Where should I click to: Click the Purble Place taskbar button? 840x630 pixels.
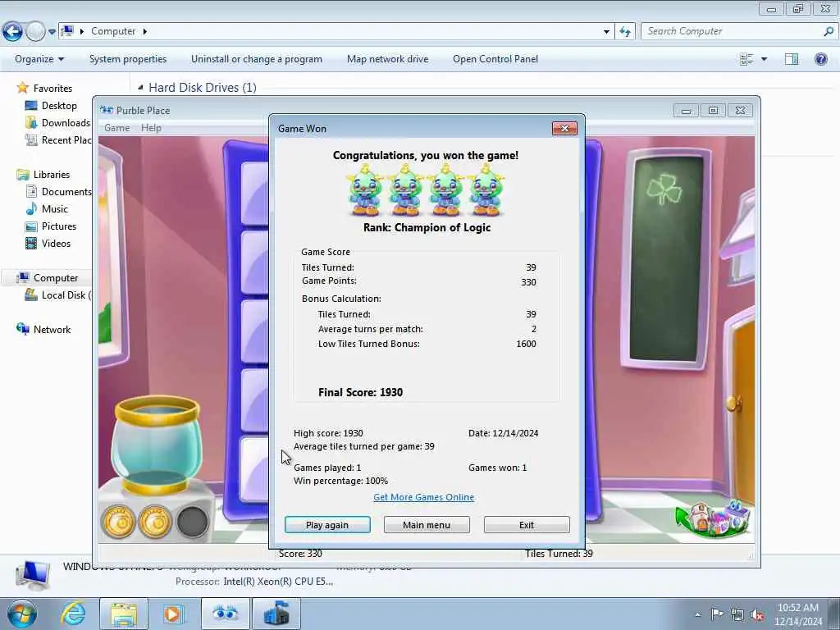(225, 614)
